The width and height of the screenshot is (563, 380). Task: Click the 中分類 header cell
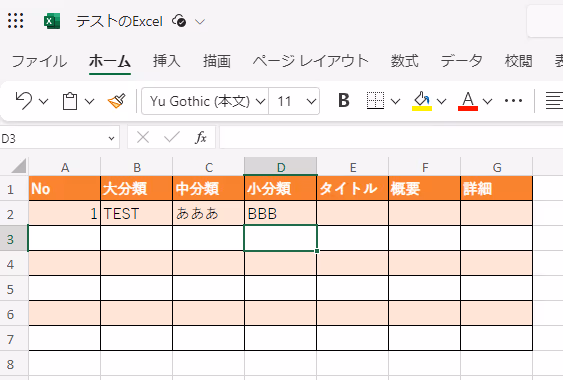(209, 189)
